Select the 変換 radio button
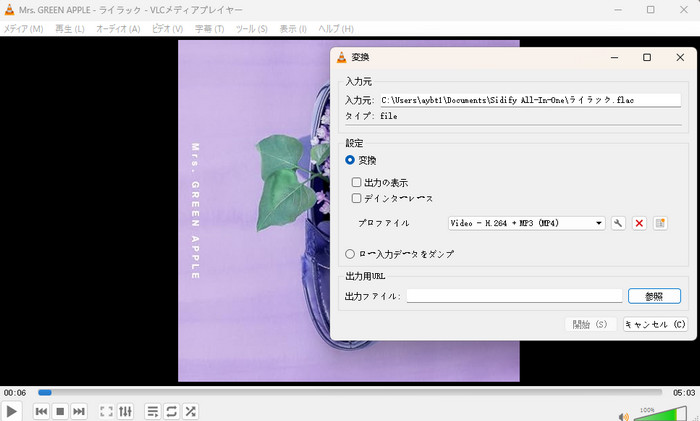The height and width of the screenshot is (421, 700). (x=350, y=160)
